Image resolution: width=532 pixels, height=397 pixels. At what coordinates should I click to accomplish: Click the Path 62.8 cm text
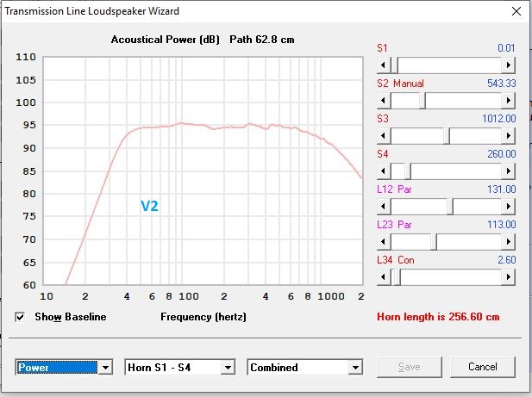(x=261, y=40)
